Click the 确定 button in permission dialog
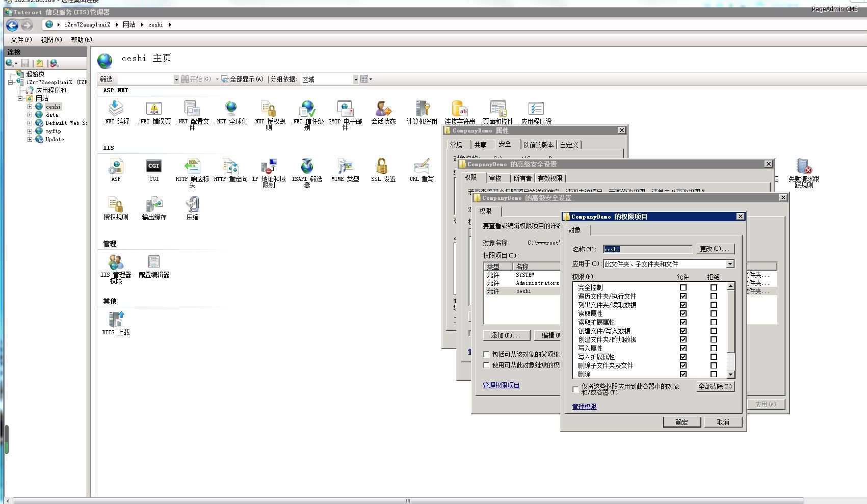Image resolution: width=867 pixels, height=504 pixels. point(681,422)
